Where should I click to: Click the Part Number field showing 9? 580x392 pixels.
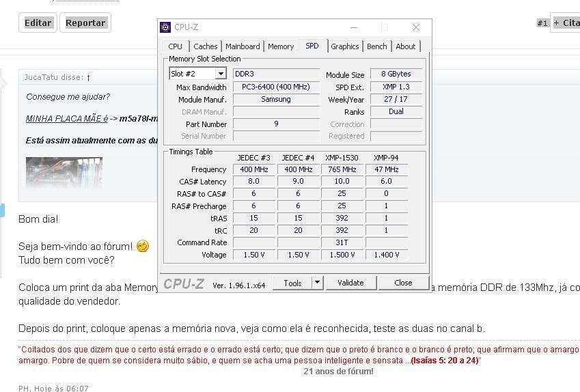coord(276,124)
